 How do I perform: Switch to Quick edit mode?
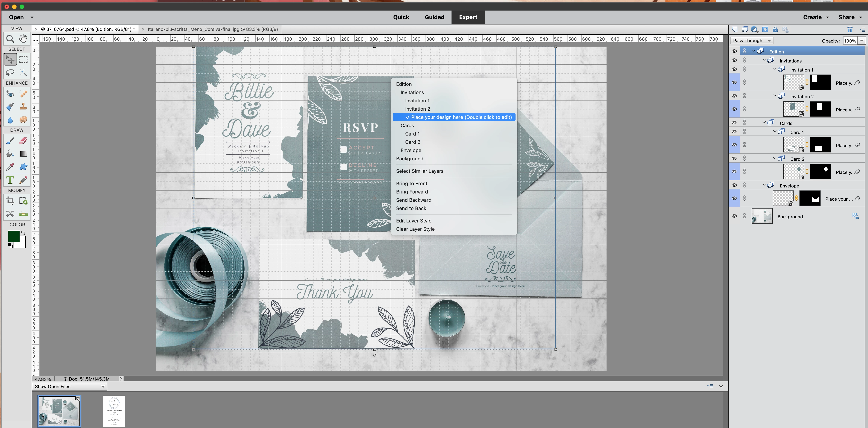pyautogui.click(x=401, y=17)
